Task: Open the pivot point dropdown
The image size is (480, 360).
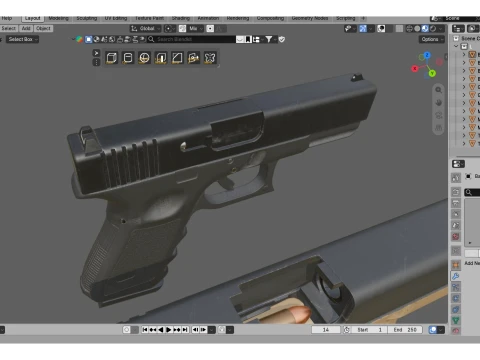Action: 170,29
